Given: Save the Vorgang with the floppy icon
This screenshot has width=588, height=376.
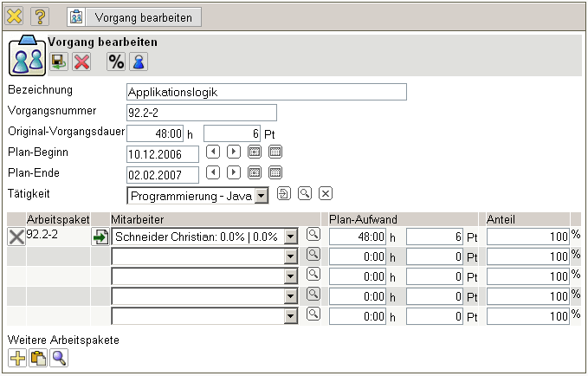Looking at the screenshot, I should [59, 62].
